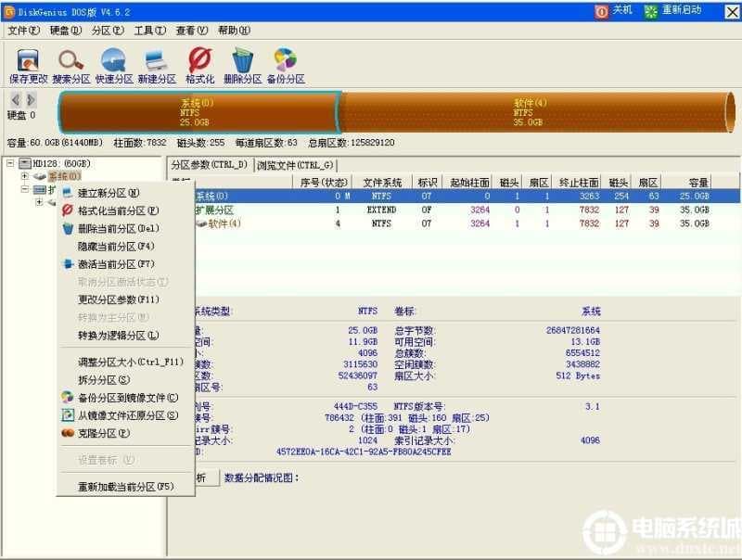The height and width of the screenshot is (560, 742).
Task: Switch to the 浏览文件 tab
Action: pos(296,165)
